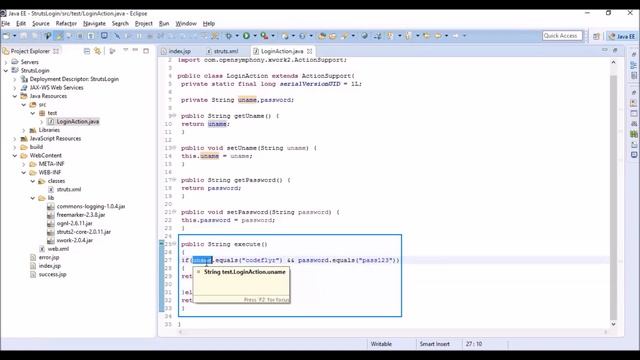640x360 pixels.
Task: Toggle Link with Editor in Project Explorer
Action: click(x=98, y=51)
